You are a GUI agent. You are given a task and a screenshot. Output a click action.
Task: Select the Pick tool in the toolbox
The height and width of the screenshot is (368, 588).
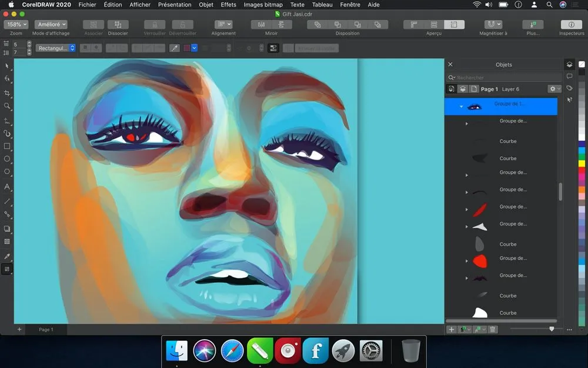7,65
